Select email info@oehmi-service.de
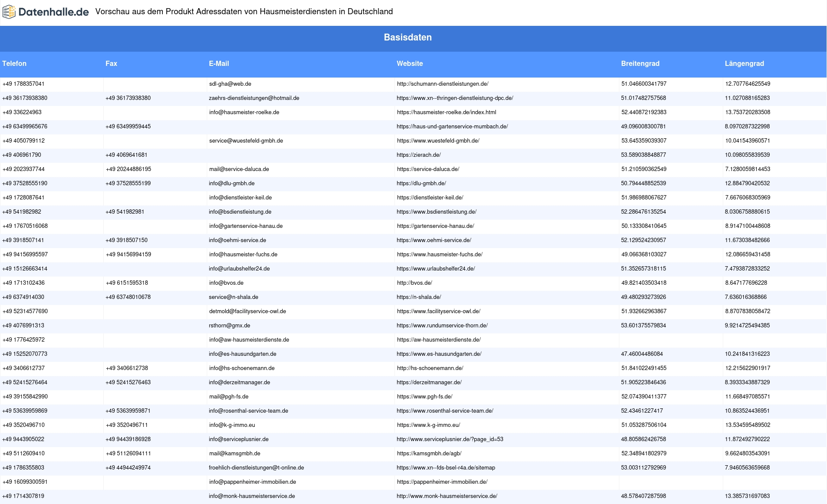Viewport: 827px width, 504px height. tap(237, 240)
